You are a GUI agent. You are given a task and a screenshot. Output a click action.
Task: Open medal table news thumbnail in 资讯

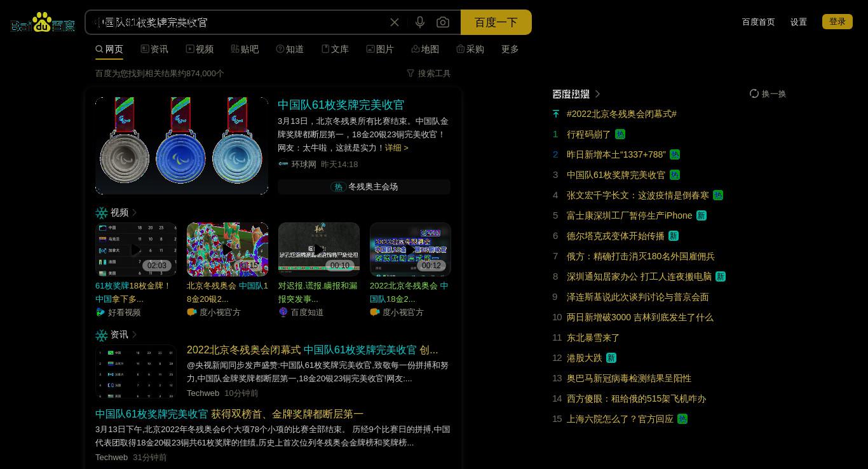[x=136, y=371]
